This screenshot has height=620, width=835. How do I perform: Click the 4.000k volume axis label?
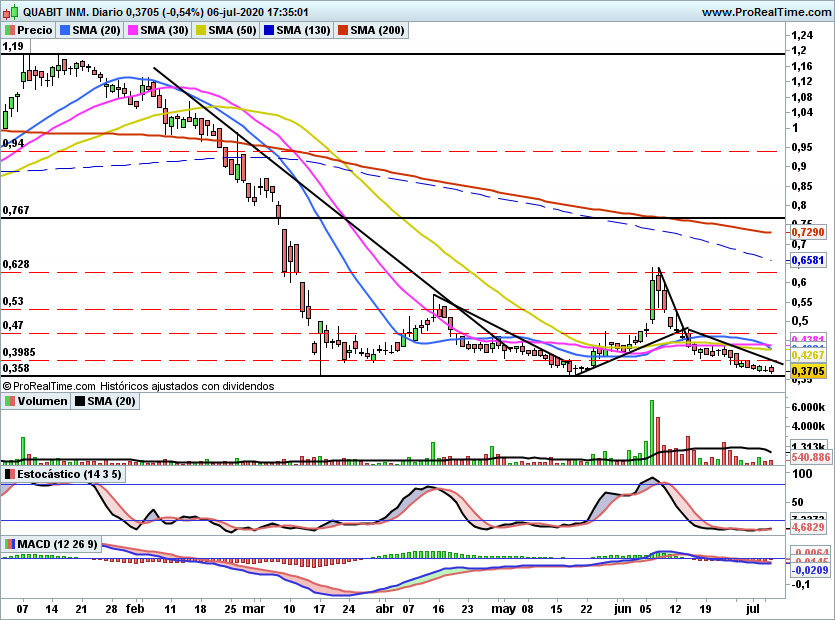(x=808, y=427)
